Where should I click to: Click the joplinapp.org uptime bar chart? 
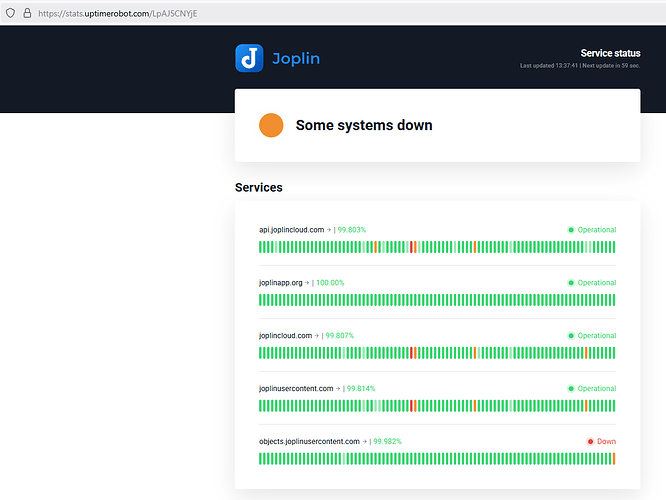coord(437,300)
